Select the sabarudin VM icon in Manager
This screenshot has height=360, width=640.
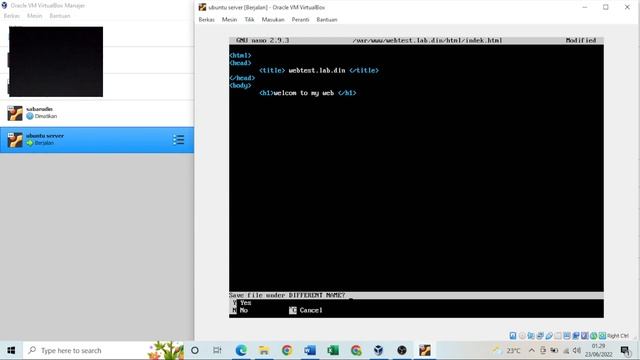pos(15,113)
